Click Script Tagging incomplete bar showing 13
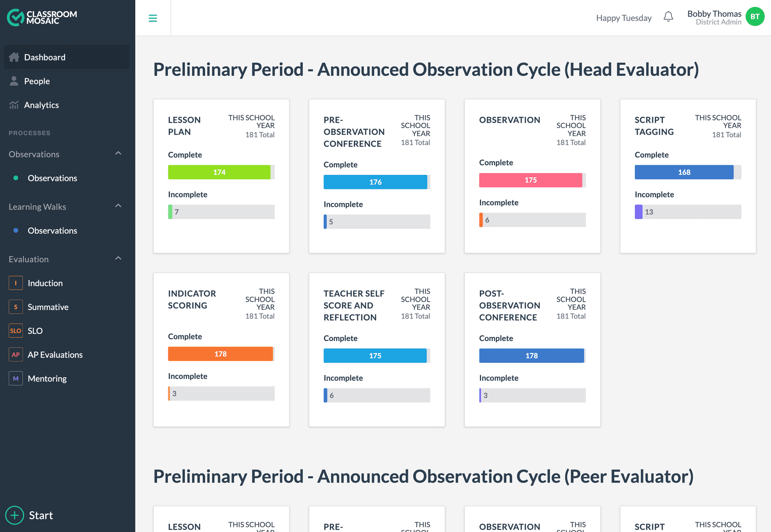 click(687, 212)
